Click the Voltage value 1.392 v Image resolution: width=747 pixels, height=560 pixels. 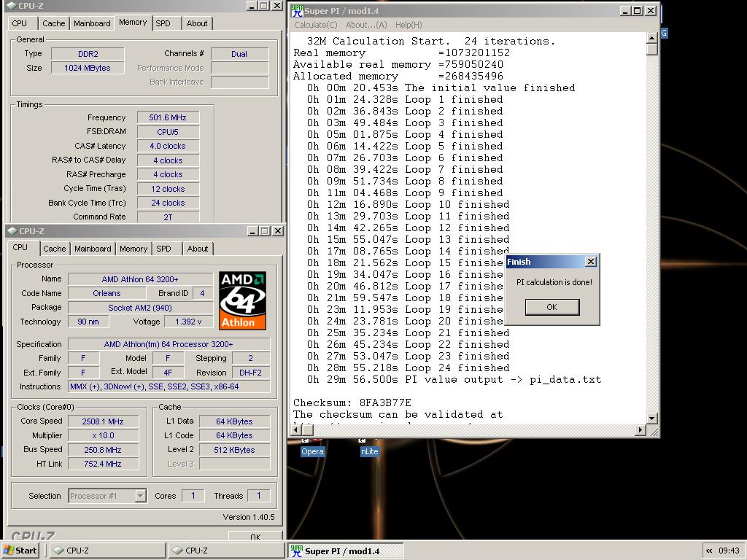(189, 322)
